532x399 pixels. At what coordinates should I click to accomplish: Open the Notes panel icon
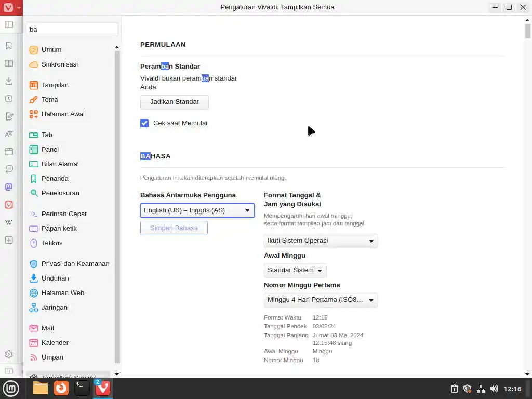point(9,116)
